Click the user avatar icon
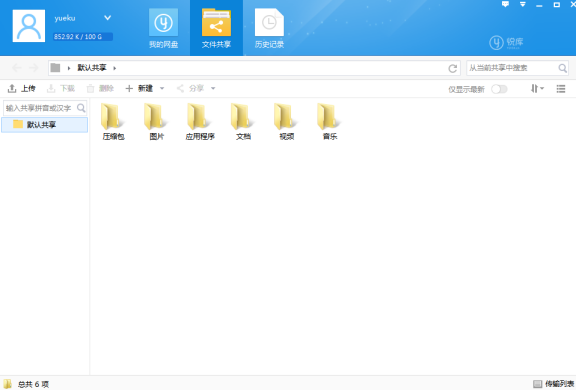The width and height of the screenshot is (577, 390). click(29, 26)
